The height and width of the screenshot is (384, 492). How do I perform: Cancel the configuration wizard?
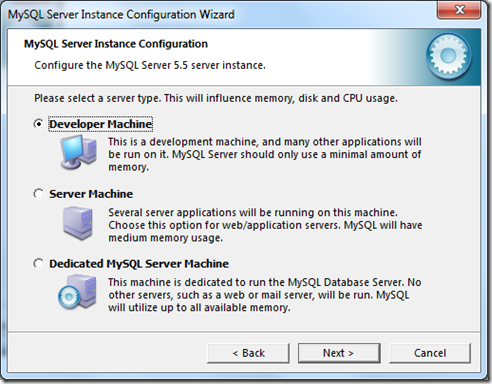430,353
